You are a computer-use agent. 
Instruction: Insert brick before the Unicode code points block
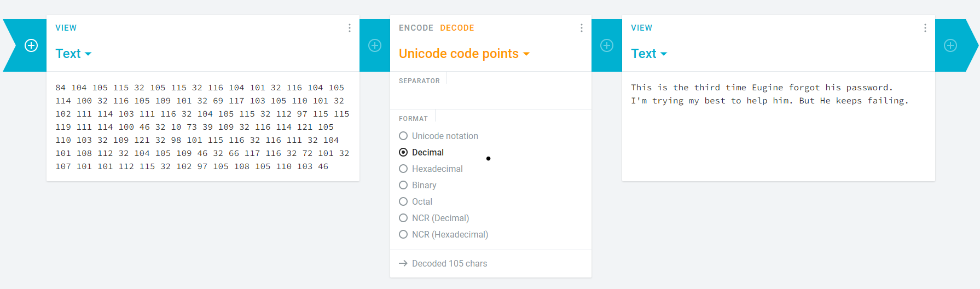point(375,45)
